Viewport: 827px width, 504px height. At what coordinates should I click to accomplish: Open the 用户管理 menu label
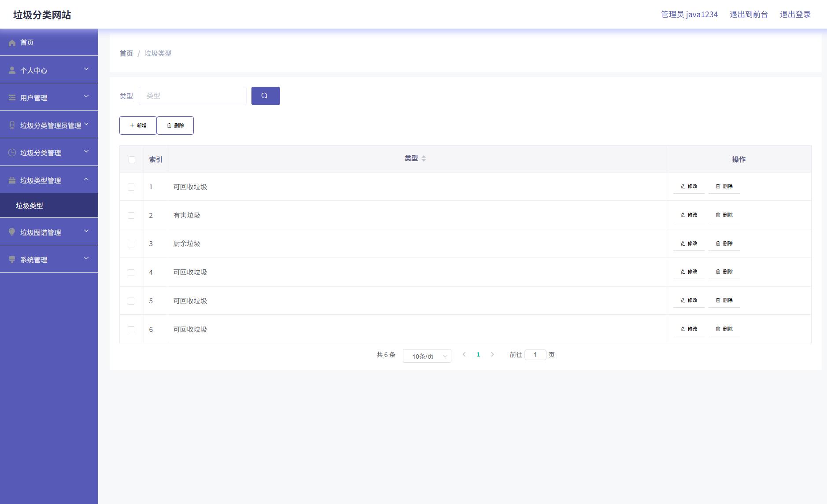33,98
